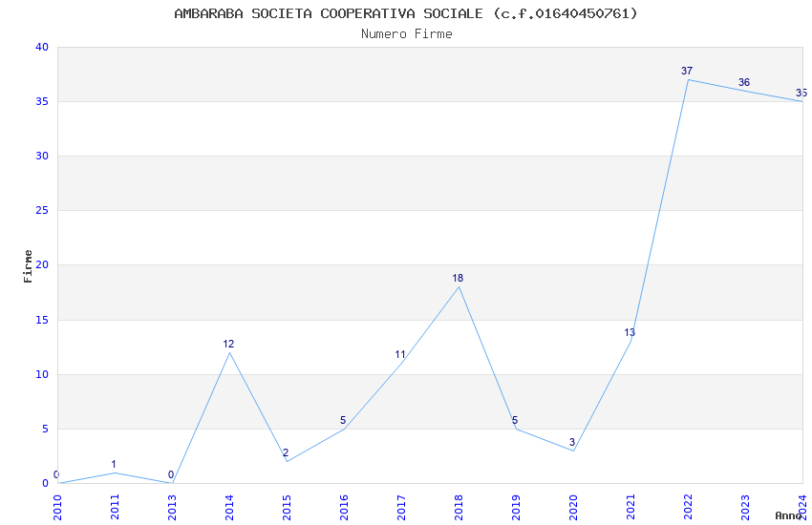Select the y-axis tick label 10
Screen dimensions: 812x525
point(42,374)
